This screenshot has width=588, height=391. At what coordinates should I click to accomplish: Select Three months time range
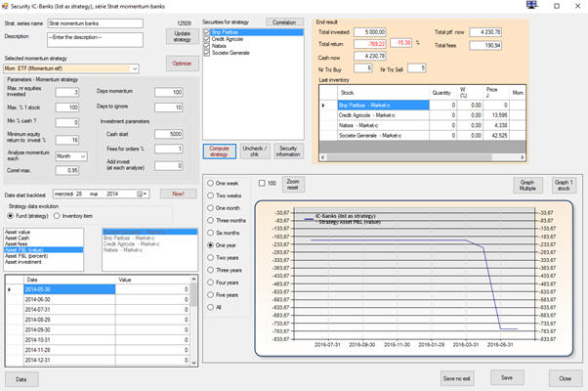210,220
